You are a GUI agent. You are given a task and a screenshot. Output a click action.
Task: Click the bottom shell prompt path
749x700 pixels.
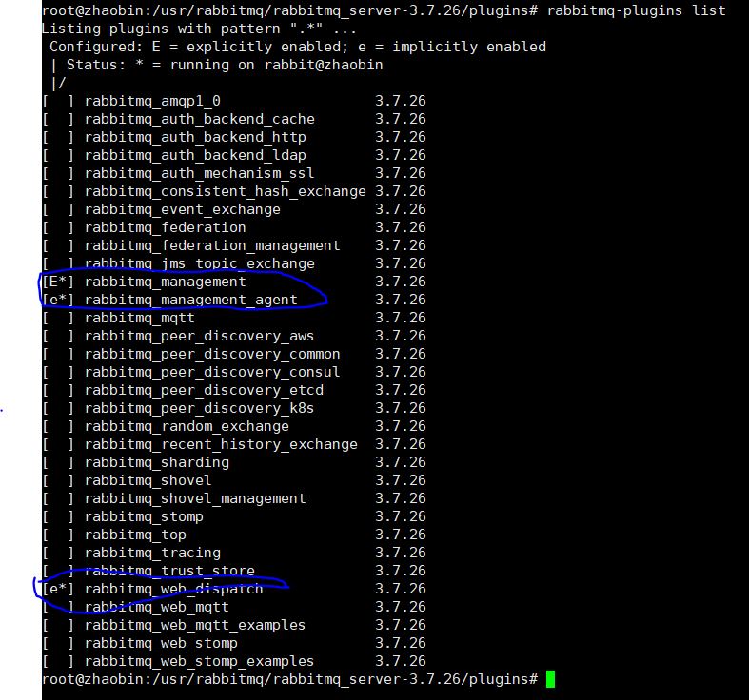[x=289, y=679]
